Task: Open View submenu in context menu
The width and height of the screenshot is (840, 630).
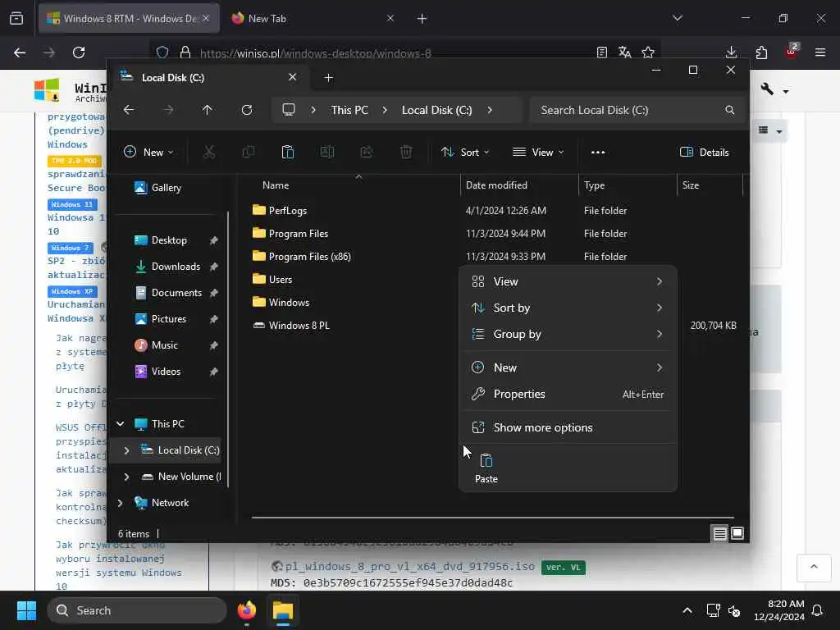Action: [568, 281]
